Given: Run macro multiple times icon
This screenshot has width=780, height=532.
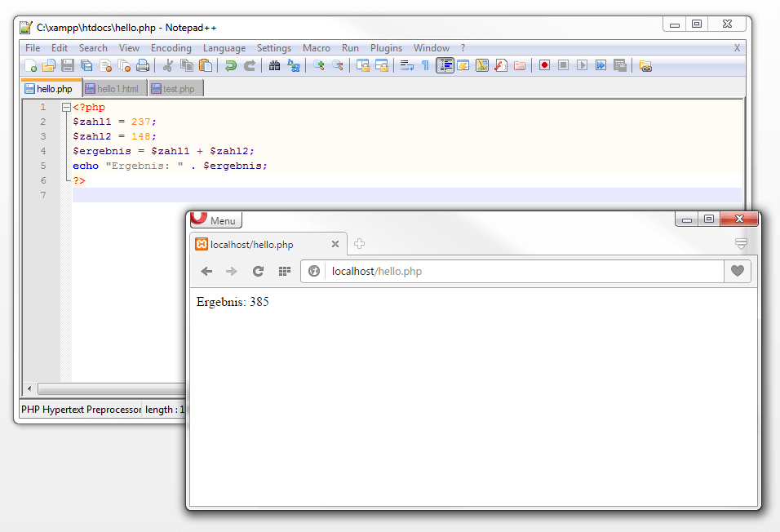Looking at the screenshot, I should [x=601, y=65].
